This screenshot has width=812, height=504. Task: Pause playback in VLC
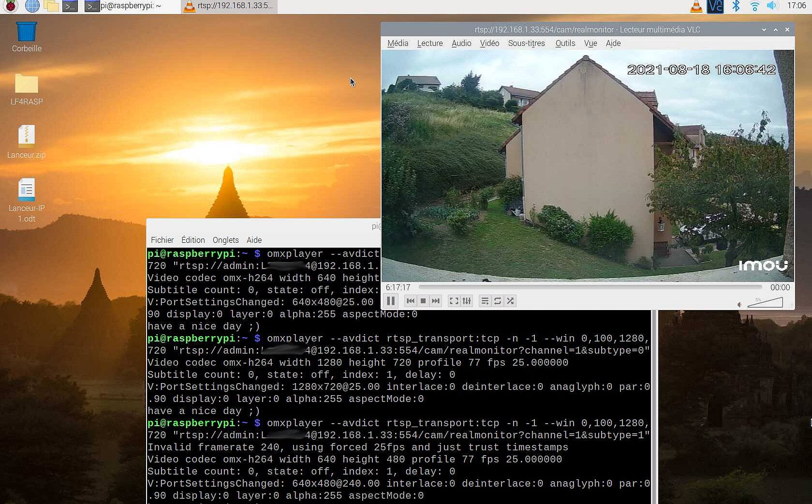391,301
